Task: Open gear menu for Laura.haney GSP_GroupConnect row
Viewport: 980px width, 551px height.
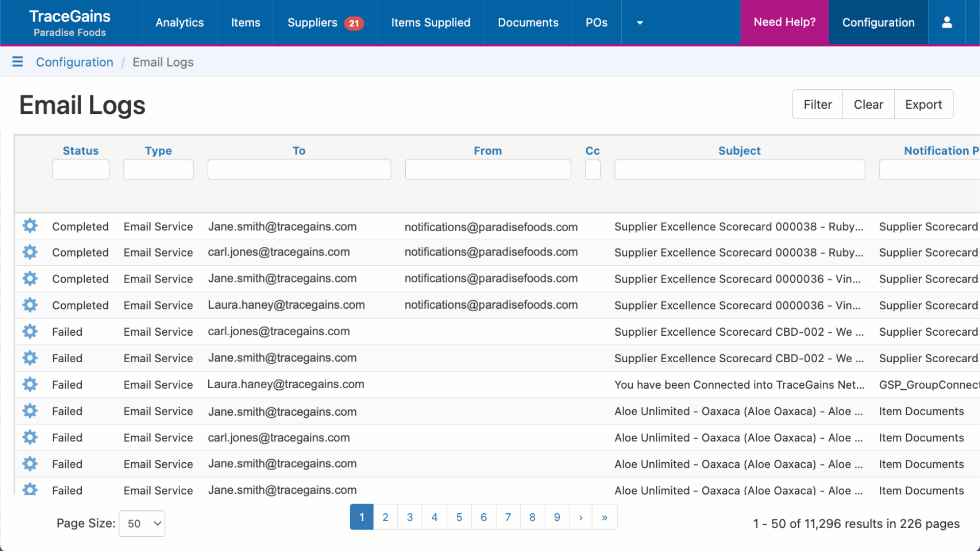Action: tap(30, 385)
